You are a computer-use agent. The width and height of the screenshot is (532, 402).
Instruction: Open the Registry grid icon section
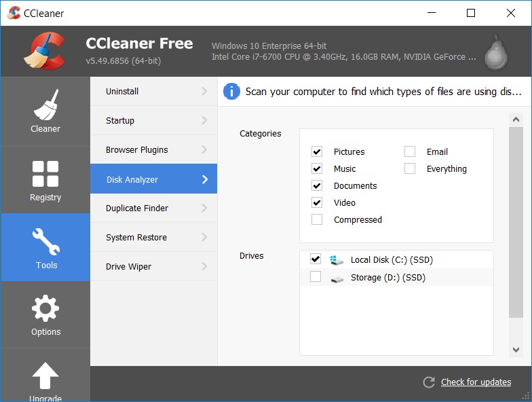point(45,174)
